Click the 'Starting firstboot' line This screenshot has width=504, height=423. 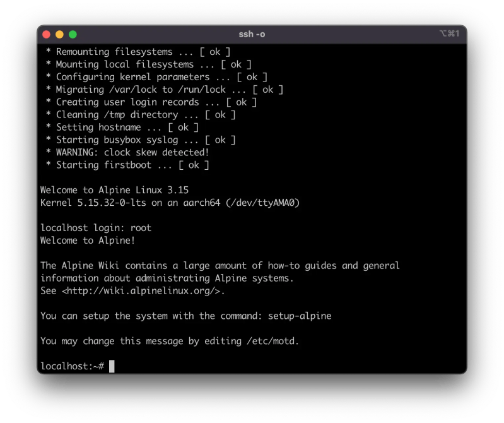[x=127, y=165]
